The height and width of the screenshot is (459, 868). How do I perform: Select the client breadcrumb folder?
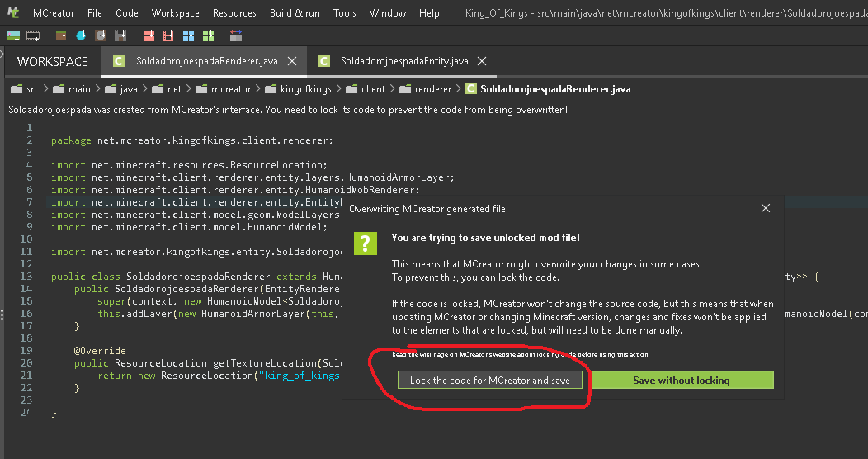pos(373,89)
